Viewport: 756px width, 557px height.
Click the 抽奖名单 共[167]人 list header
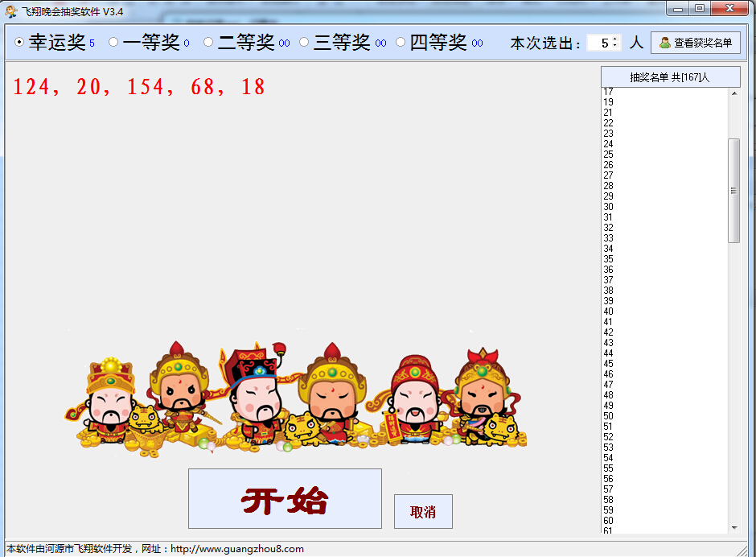point(670,77)
